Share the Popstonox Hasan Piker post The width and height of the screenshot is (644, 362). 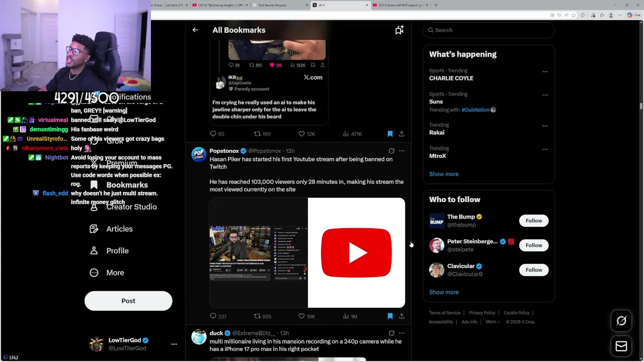pos(401,316)
